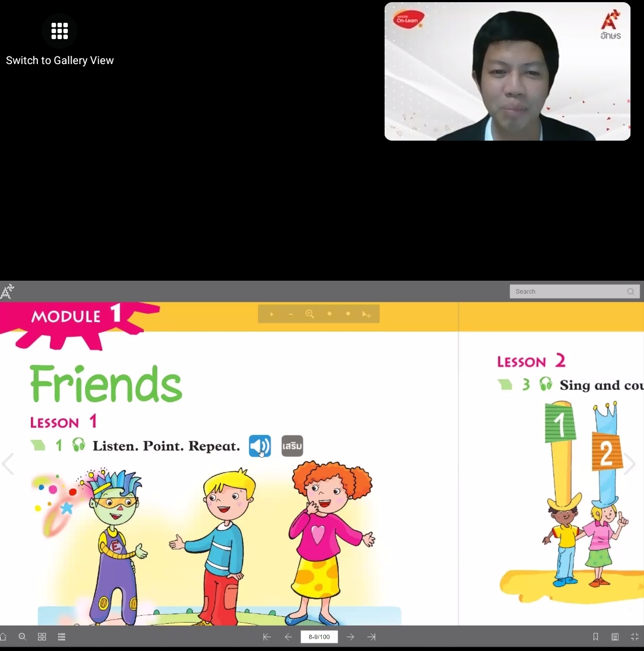Jump to the first page
The height and width of the screenshot is (651, 644).
pyautogui.click(x=267, y=636)
